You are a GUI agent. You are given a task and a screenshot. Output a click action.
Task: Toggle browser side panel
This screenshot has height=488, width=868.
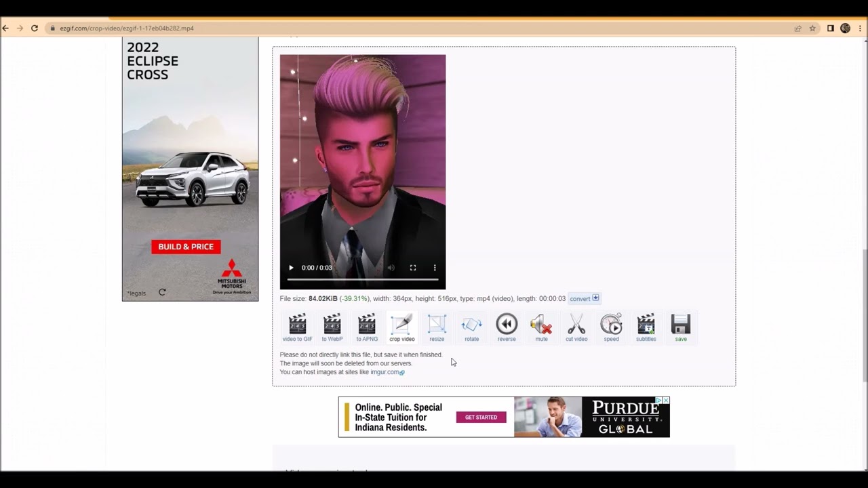831,28
